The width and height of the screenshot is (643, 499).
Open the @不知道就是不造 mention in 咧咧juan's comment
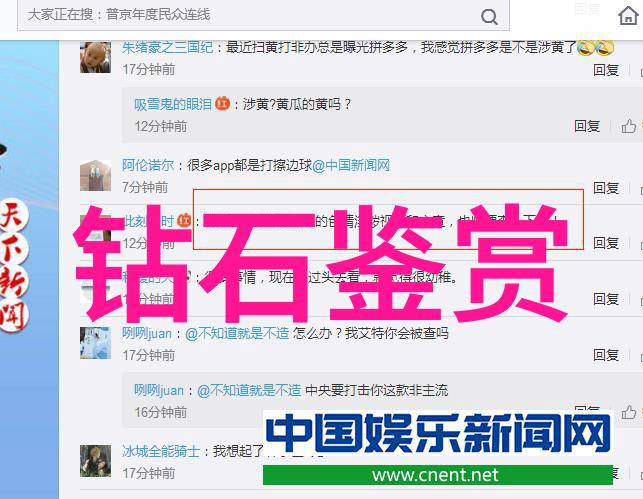tap(237, 333)
